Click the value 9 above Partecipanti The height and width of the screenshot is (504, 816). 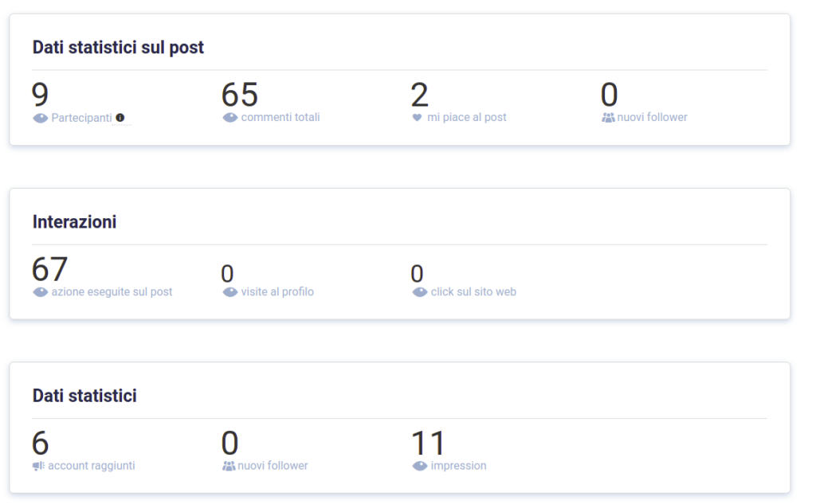click(40, 96)
